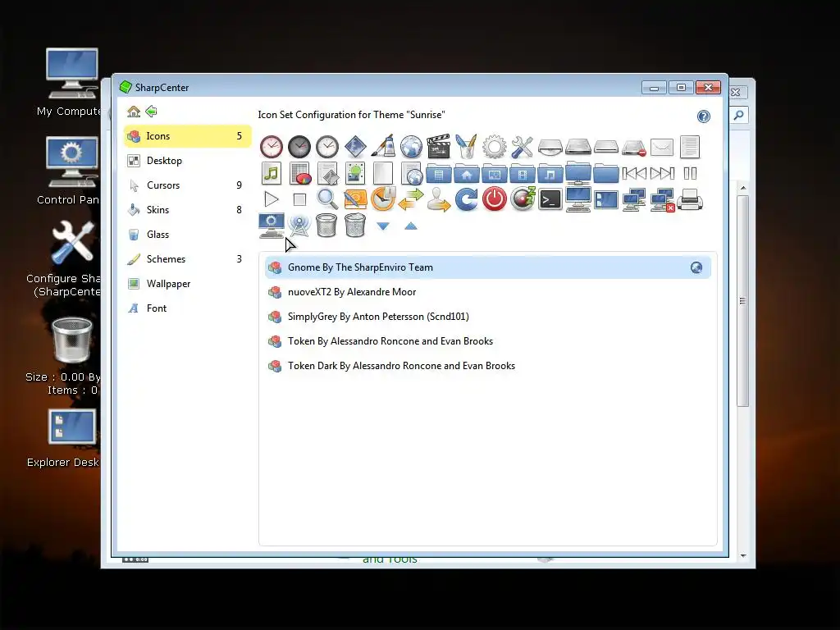Click the full trash can icon preview
The width and height of the screenshot is (840, 630).
click(x=355, y=225)
